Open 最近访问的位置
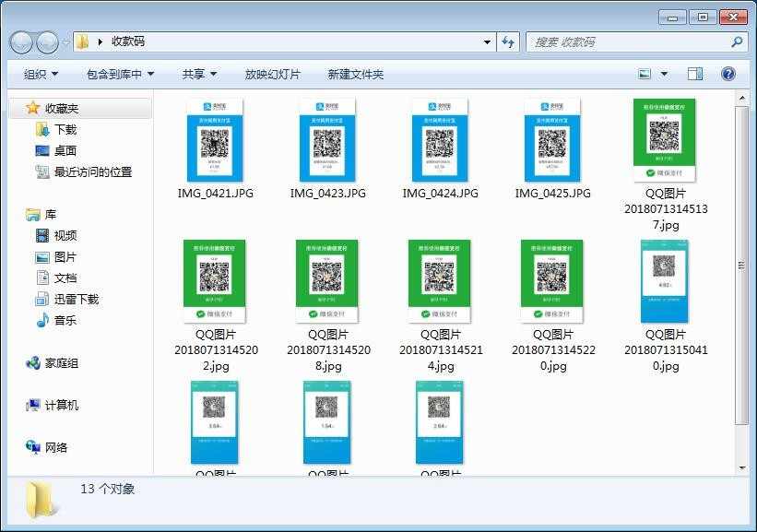757x532 pixels. pyautogui.click(x=93, y=172)
